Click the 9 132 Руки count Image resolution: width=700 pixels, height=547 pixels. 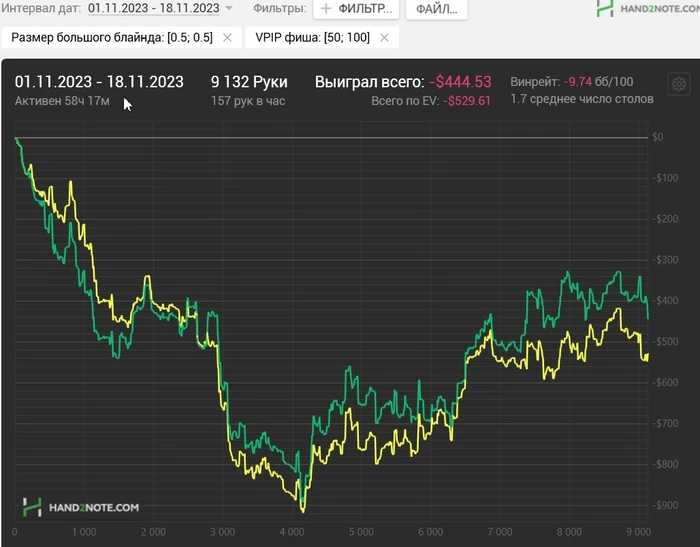tap(249, 82)
